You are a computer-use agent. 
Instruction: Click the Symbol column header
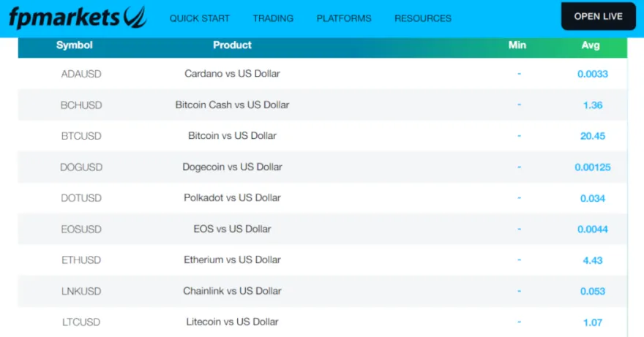pos(75,45)
